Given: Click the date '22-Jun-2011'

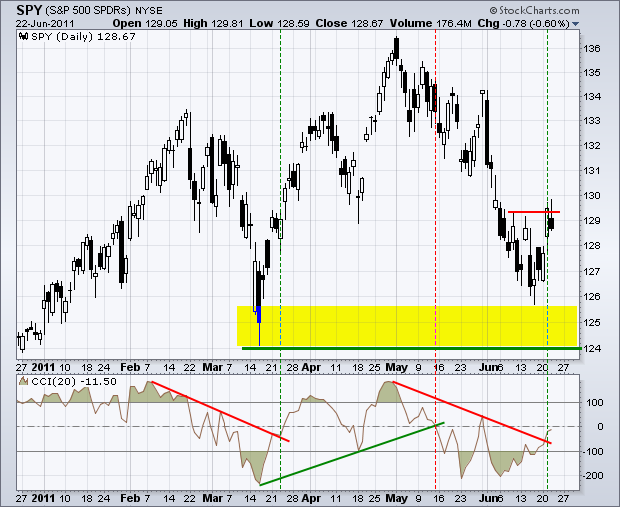Looking at the screenshot, I should 45,24.
